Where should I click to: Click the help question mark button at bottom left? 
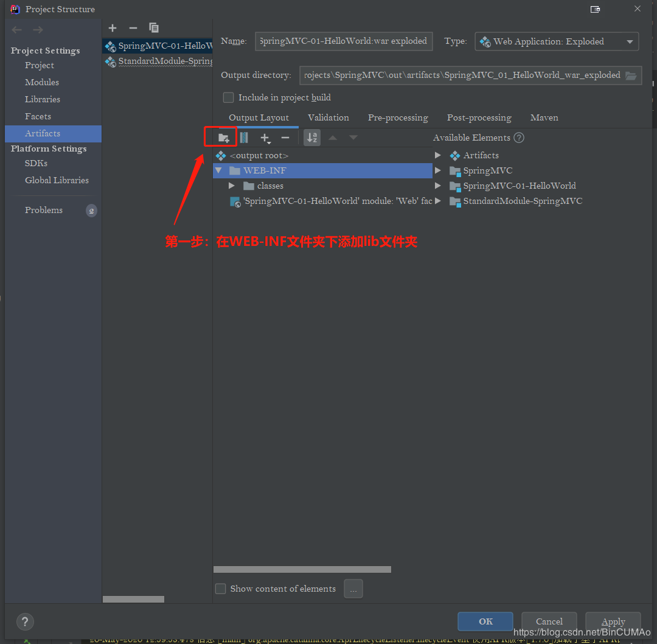(25, 621)
